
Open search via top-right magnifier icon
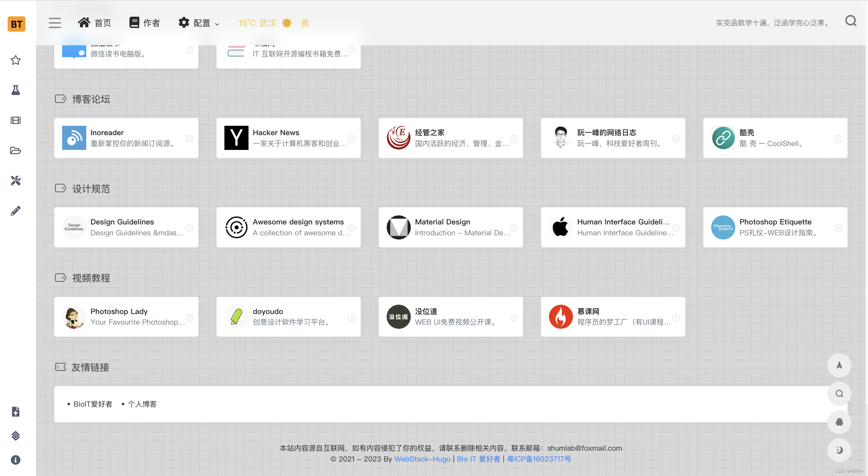pyautogui.click(x=851, y=21)
